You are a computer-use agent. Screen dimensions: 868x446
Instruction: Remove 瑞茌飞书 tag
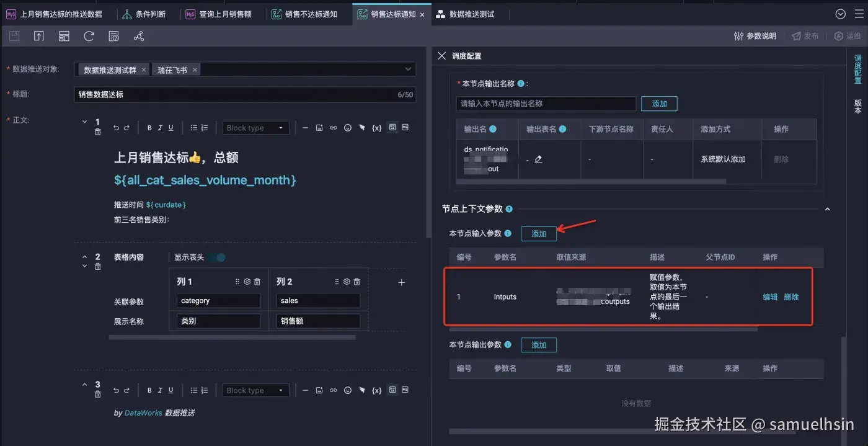(x=195, y=70)
